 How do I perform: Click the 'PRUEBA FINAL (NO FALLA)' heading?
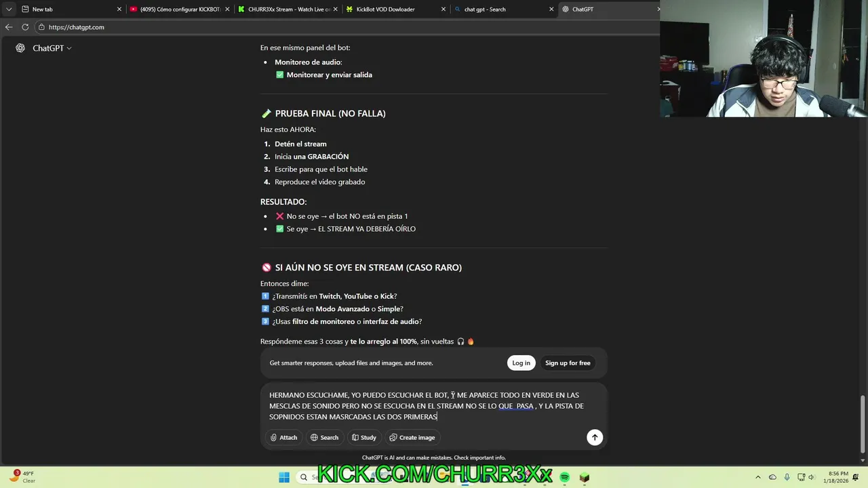tap(330, 113)
